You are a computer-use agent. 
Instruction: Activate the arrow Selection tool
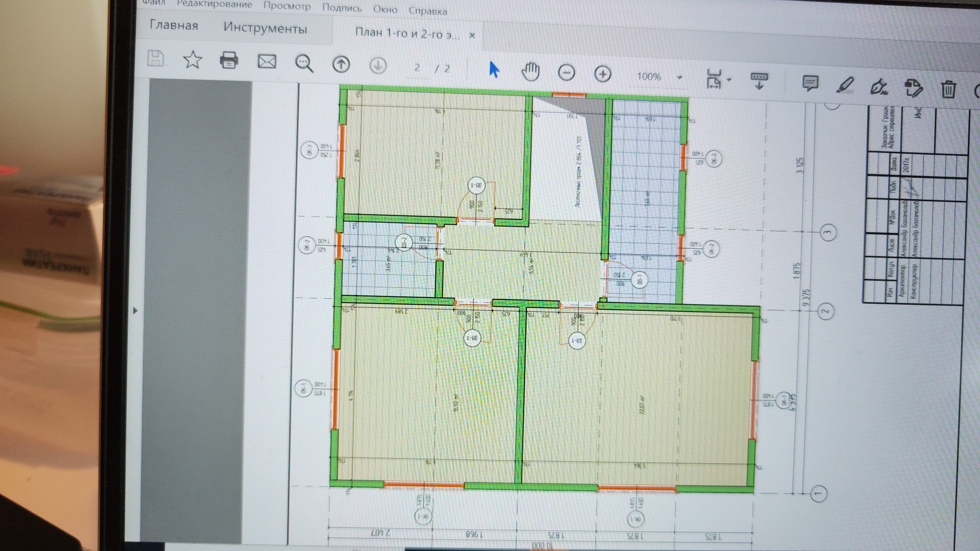[x=494, y=70]
